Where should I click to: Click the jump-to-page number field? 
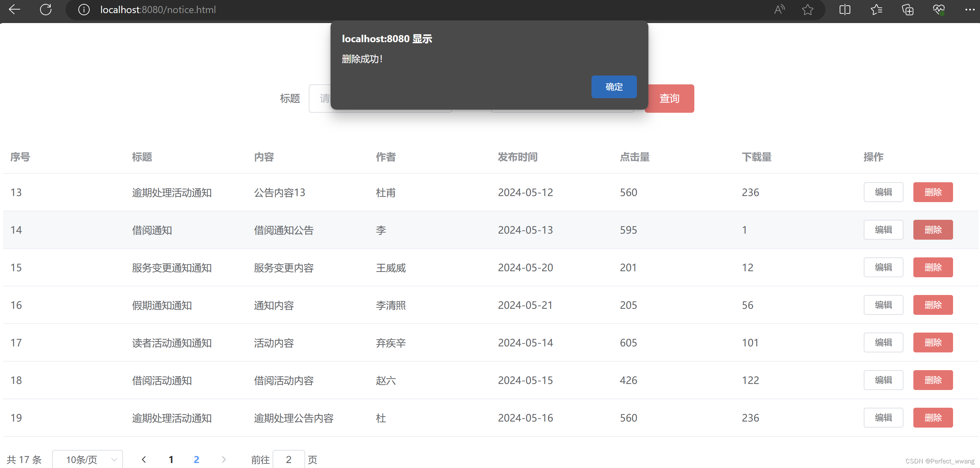click(289, 459)
